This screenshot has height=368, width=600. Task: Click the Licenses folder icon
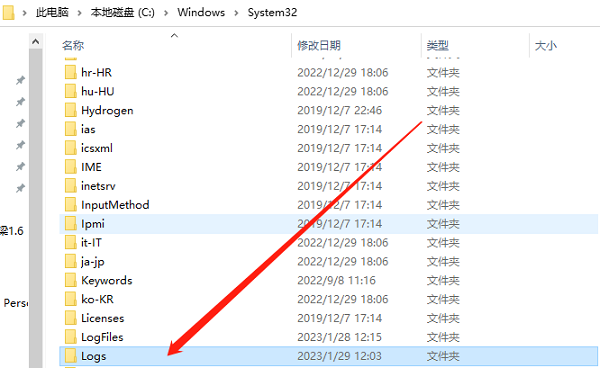click(70, 318)
